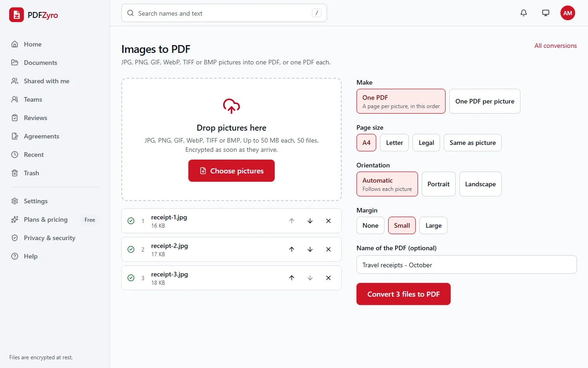Open Shared with me
Image resolution: width=588 pixels, height=368 pixels.
coord(55,81)
